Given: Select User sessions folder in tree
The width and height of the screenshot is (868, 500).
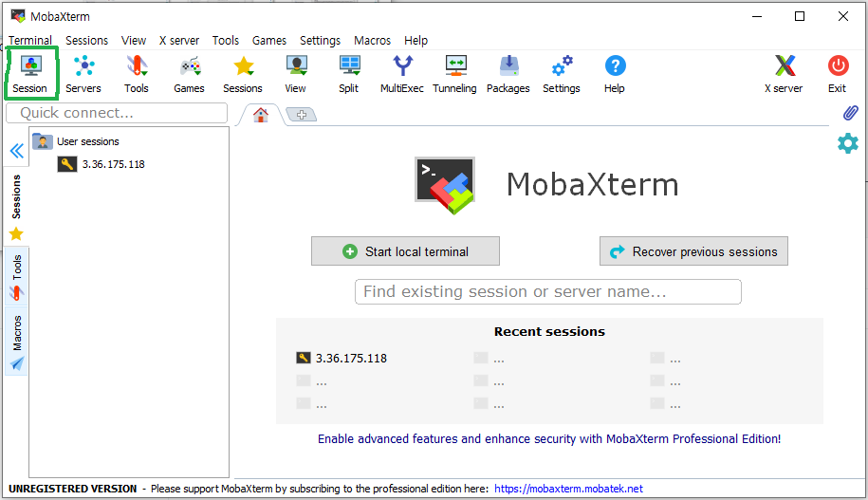Looking at the screenshot, I should click(x=76, y=141).
